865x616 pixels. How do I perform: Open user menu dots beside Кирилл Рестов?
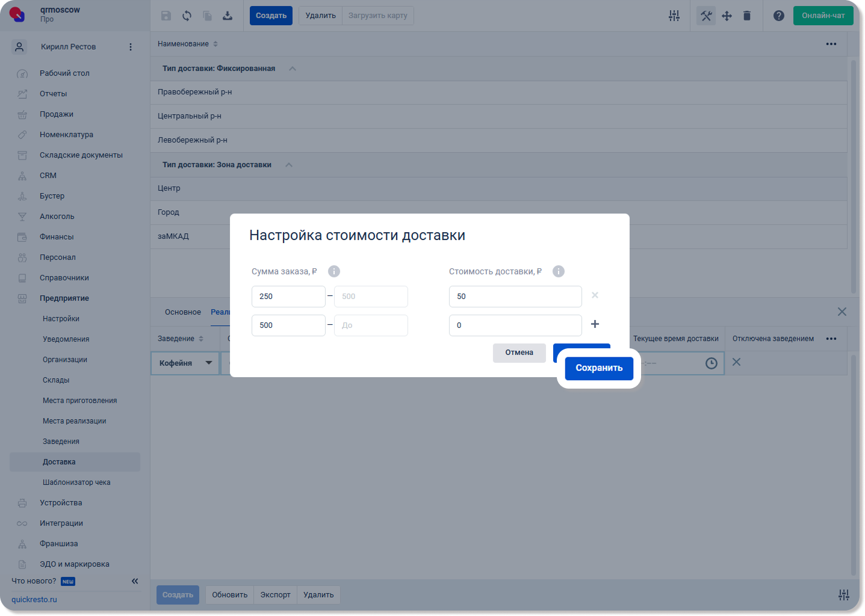click(x=131, y=47)
